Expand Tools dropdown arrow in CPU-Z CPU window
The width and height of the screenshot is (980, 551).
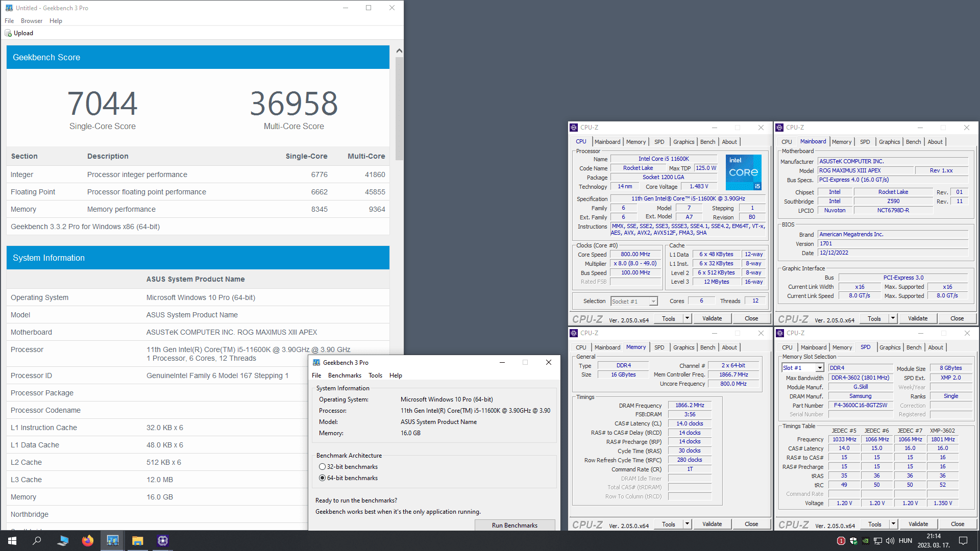[687, 318]
